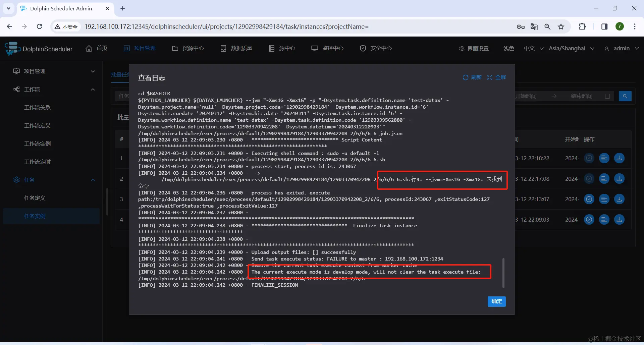Close the Dolphin Scheduler Admin tab
The image size is (644, 345).
107,8
